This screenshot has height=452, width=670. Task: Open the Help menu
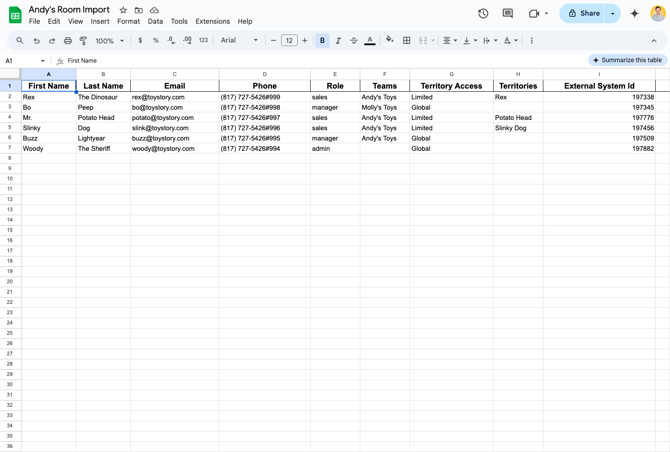(x=245, y=21)
